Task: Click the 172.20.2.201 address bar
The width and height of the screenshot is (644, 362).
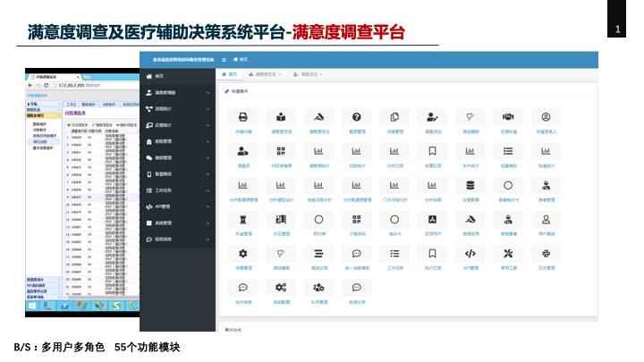Action: click(x=96, y=86)
